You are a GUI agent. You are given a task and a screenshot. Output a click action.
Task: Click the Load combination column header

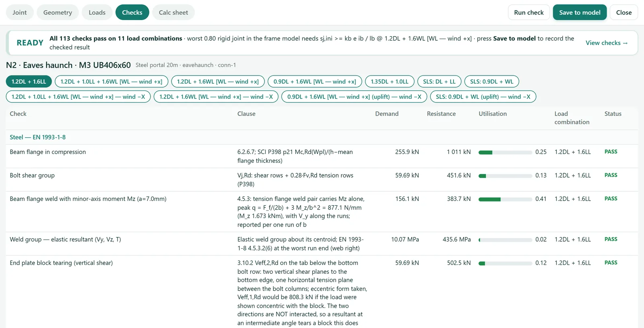tap(572, 118)
